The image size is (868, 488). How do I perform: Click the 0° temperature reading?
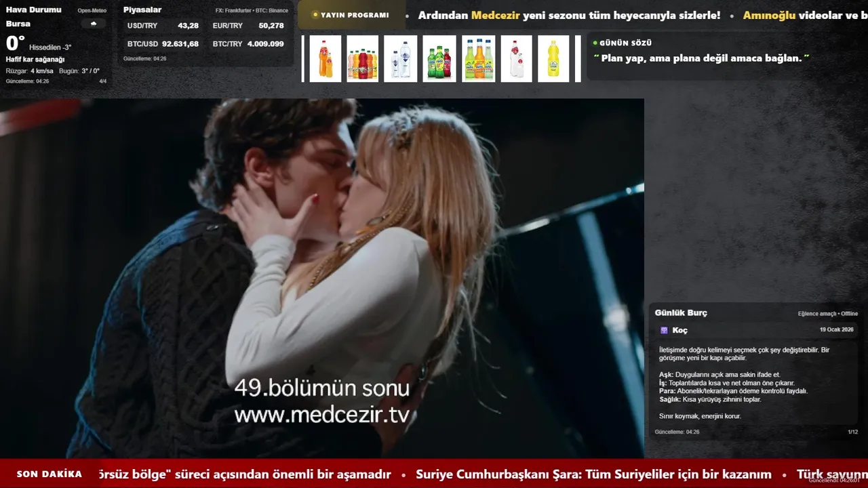[x=15, y=43]
